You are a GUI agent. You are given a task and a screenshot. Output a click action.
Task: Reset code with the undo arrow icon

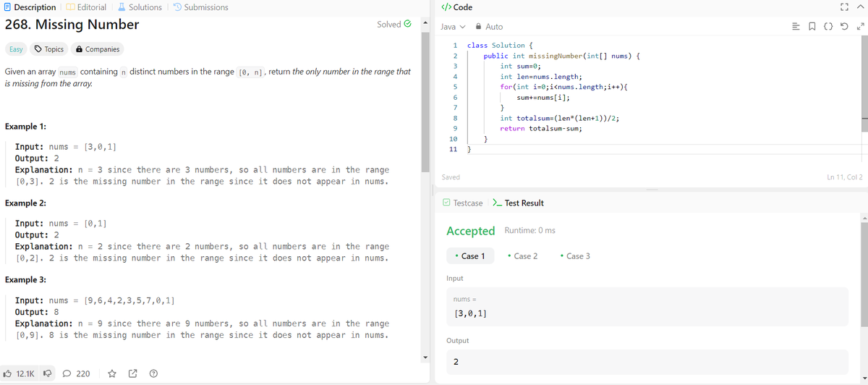pos(844,27)
